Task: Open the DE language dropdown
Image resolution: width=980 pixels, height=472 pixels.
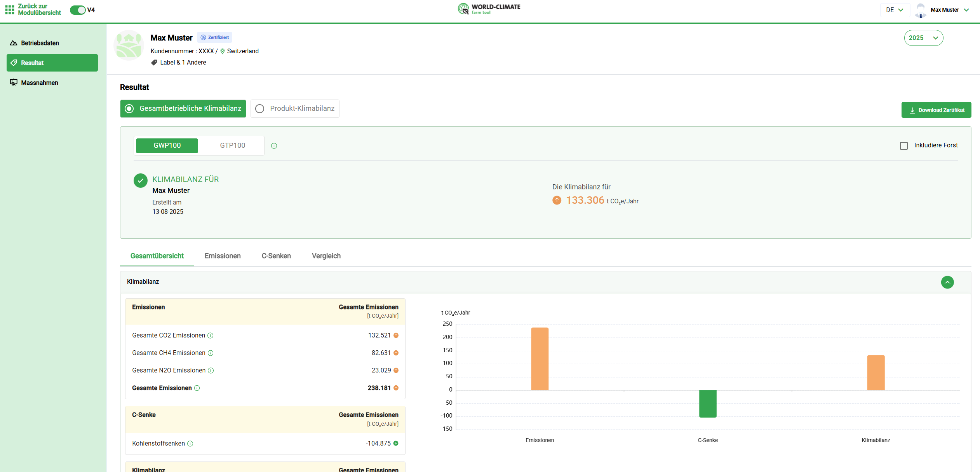Action: click(x=895, y=10)
